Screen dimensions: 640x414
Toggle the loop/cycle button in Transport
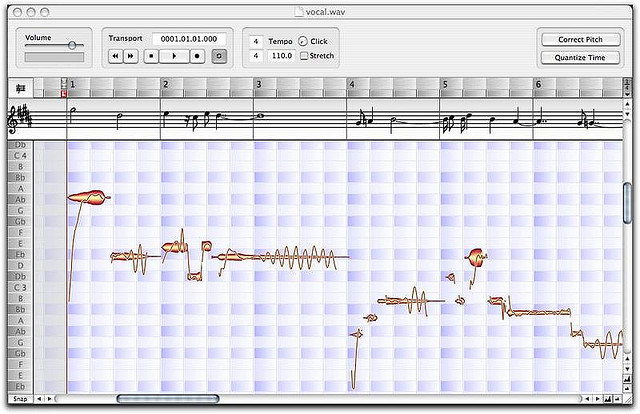[x=219, y=56]
